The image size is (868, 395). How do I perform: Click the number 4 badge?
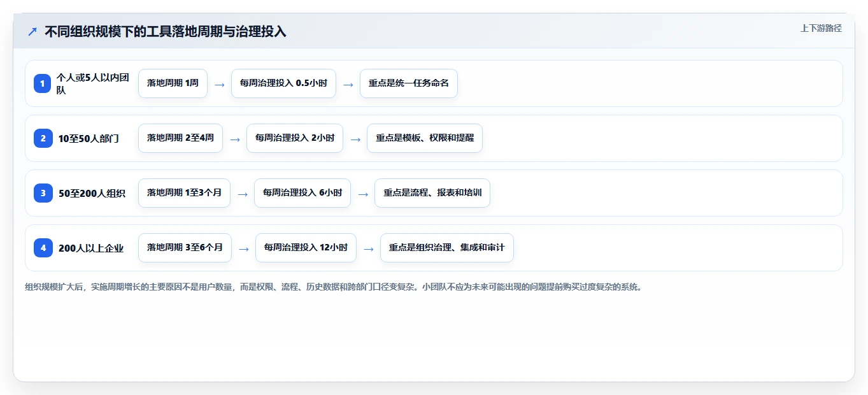pos(43,248)
